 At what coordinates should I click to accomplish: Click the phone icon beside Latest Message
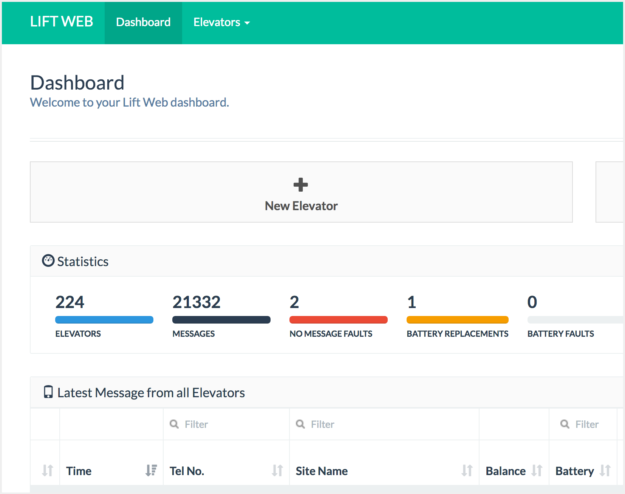point(48,393)
